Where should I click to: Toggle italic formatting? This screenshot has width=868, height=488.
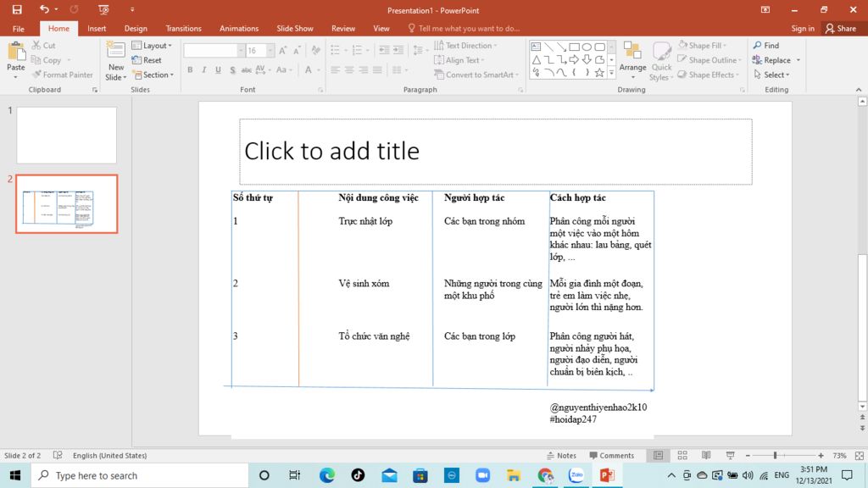[203, 69]
